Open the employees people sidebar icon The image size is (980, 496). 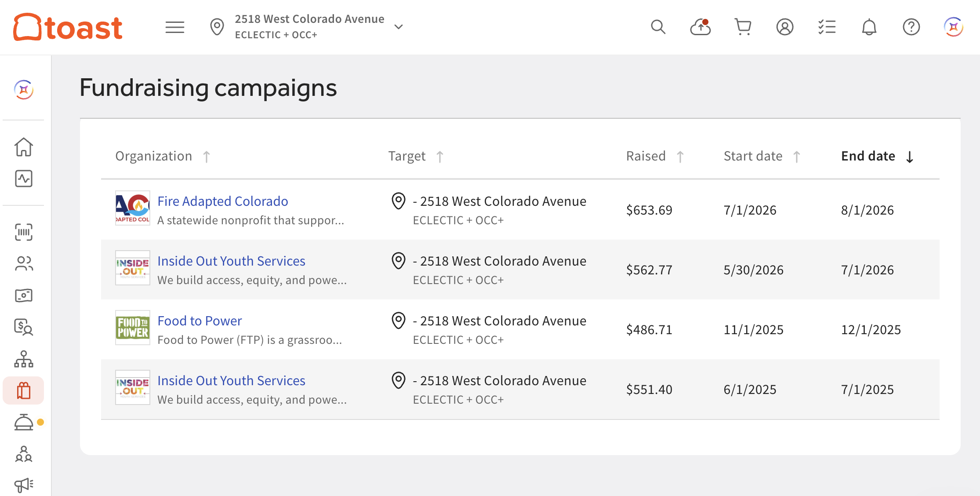point(24,264)
